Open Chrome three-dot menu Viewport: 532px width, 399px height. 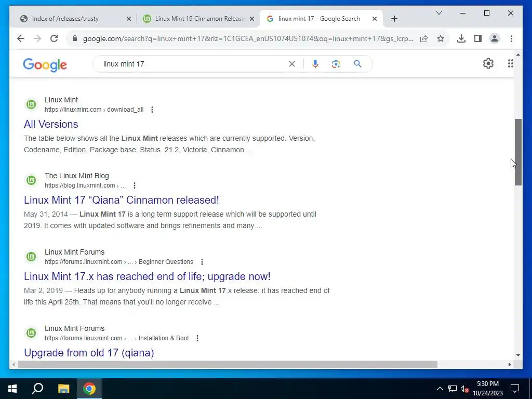pos(511,38)
